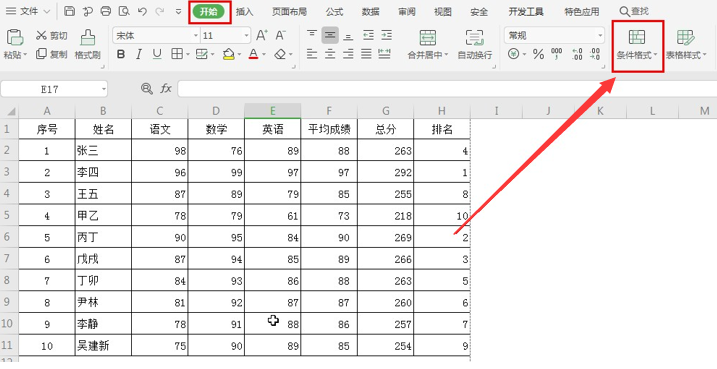
Task: Open Print Preview from quick access toolbar
Action: point(124,11)
